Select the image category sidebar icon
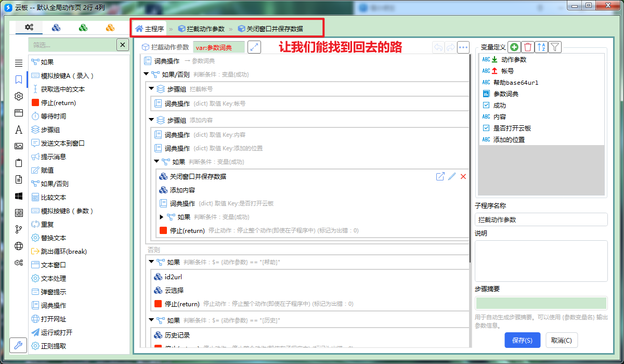Image resolution: width=624 pixels, height=364 pixels. tap(19, 146)
